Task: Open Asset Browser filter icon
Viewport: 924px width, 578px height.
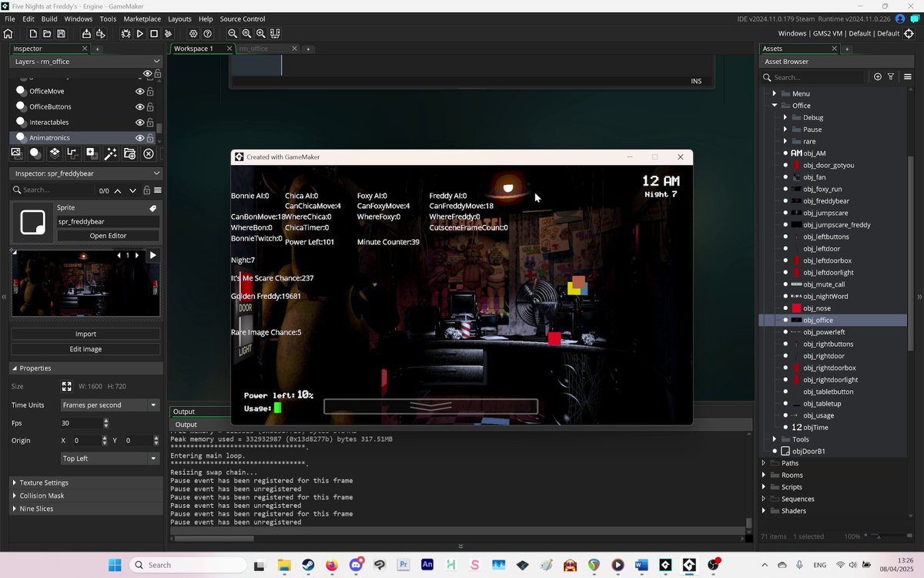Action: (891, 77)
